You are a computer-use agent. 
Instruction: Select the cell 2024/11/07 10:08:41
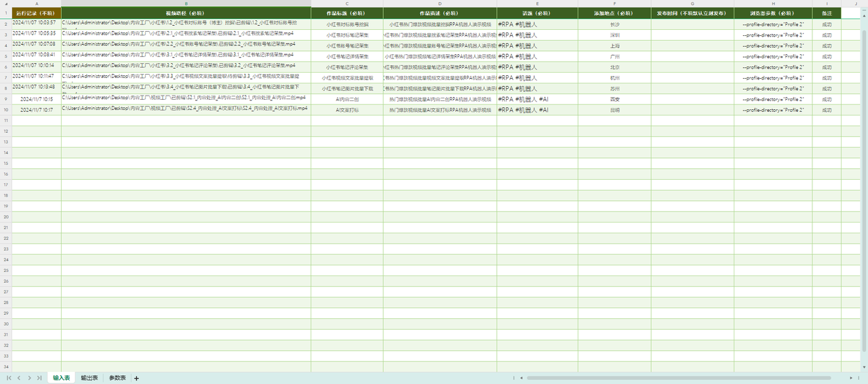(x=37, y=56)
